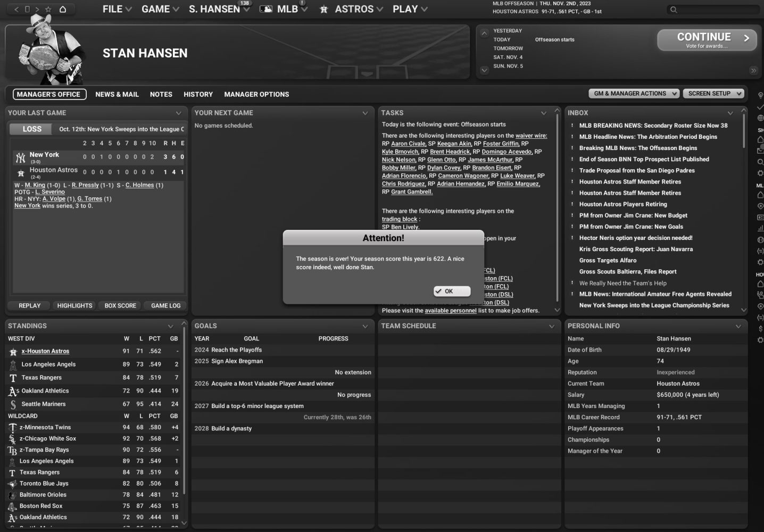Expand the Personal Info panel chevron
Image resolution: width=764 pixels, height=532 pixels.
click(738, 326)
